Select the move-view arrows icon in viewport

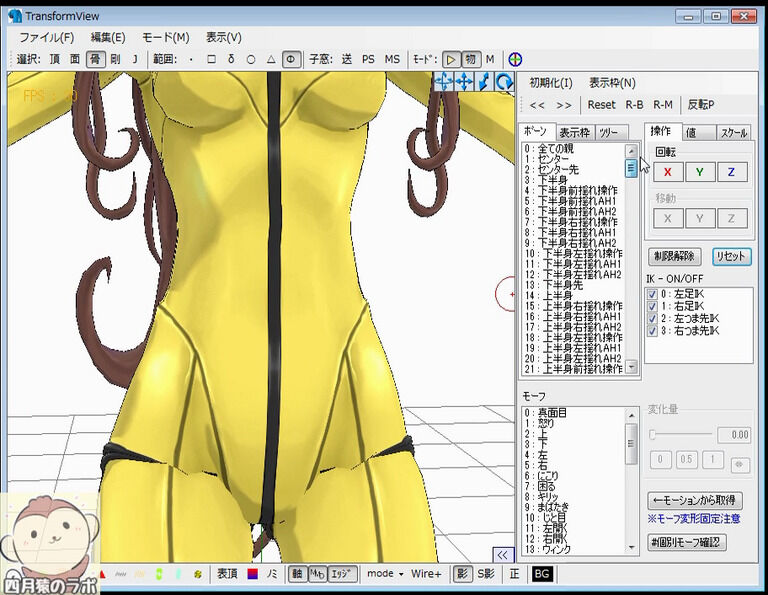[x=464, y=81]
